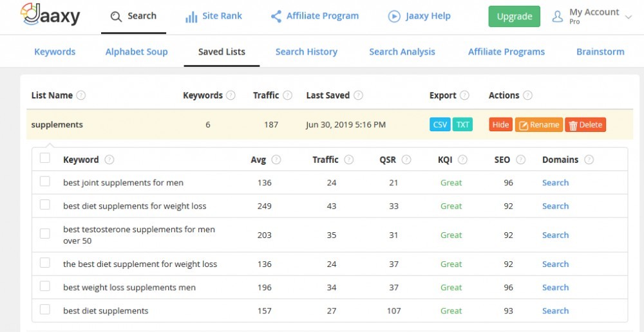Screen dimensions: 644x332
Task: Click the Affiliate Program share icon
Action: 276,17
